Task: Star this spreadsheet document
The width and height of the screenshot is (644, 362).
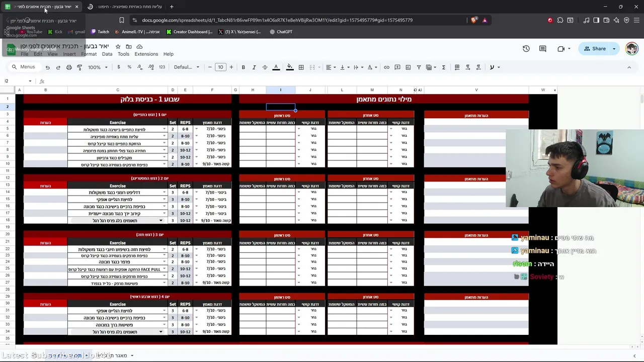Action: [x=118, y=46]
